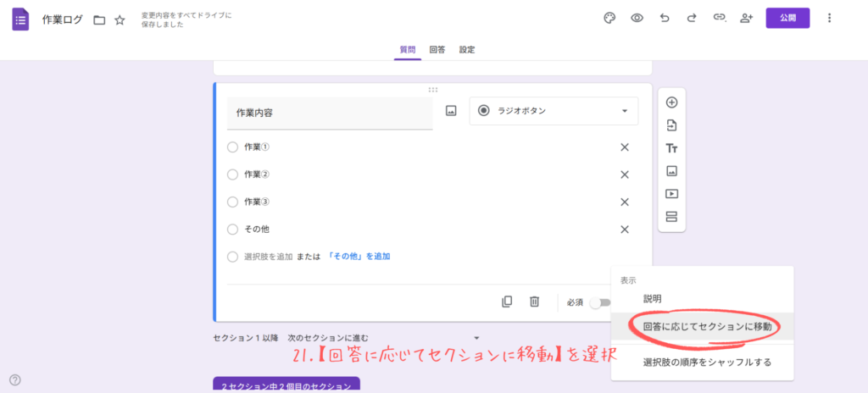
Task: Click option text 作業①
Action: pos(257,147)
